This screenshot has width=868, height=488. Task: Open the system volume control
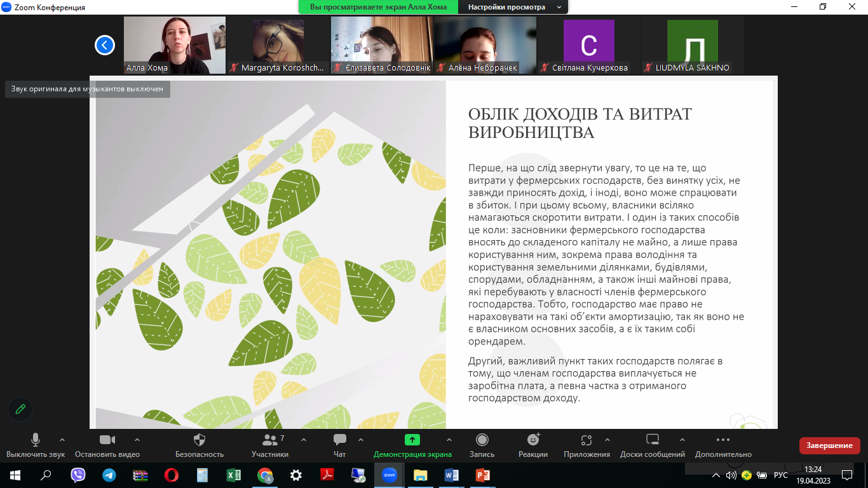[731, 475]
